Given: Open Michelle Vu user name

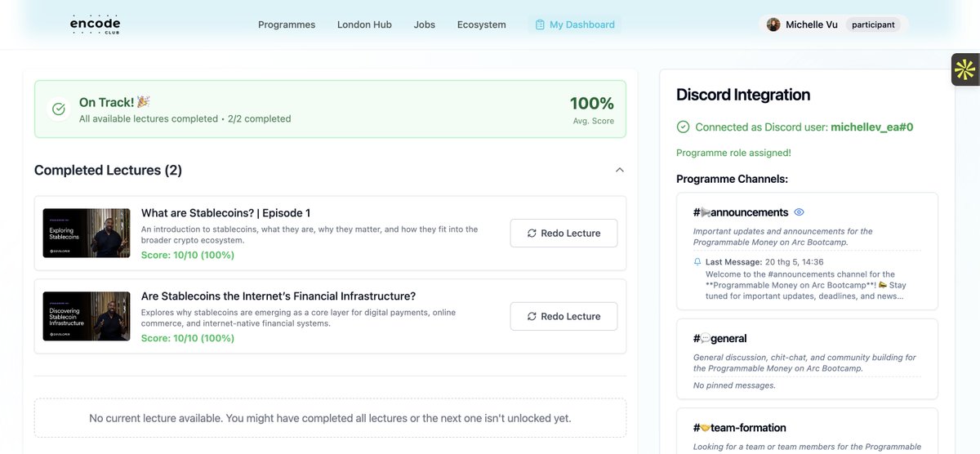Looking at the screenshot, I should click(x=812, y=24).
